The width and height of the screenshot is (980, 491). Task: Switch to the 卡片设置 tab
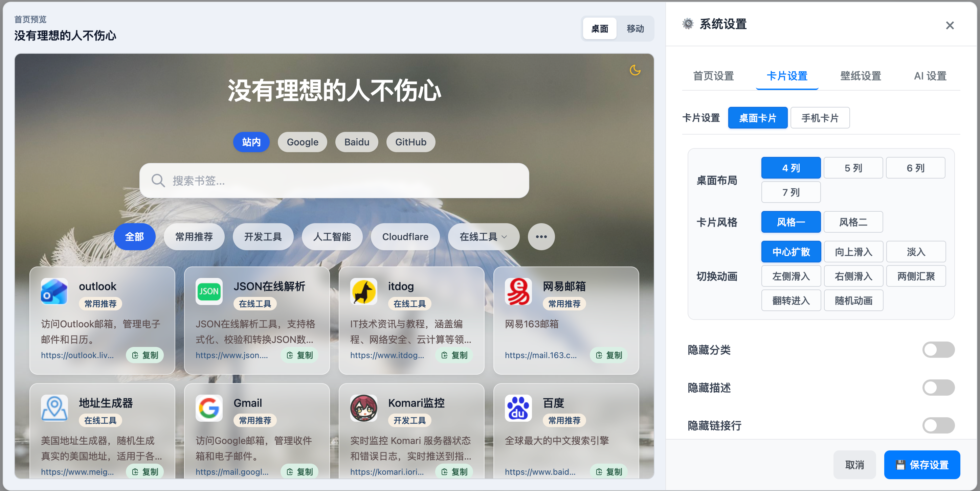click(x=787, y=76)
